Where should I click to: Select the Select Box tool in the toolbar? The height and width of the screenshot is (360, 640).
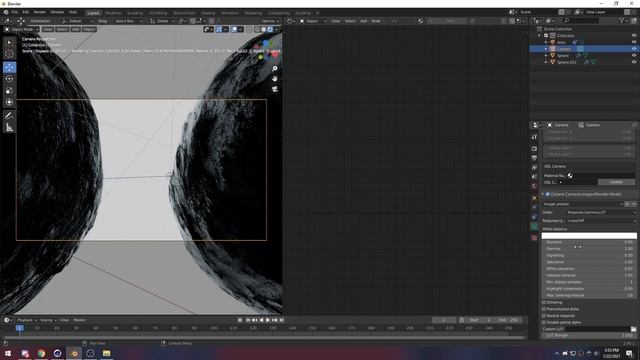pyautogui.click(x=9, y=42)
